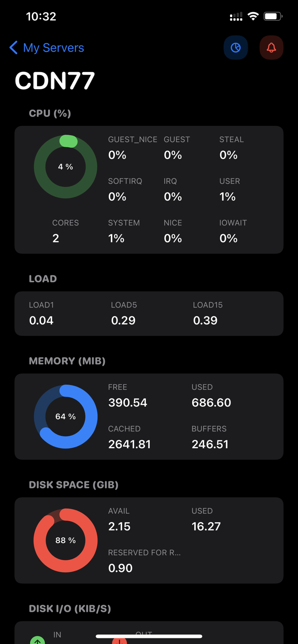Navigate back via My Servers link
The width and height of the screenshot is (298, 644).
pos(52,48)
